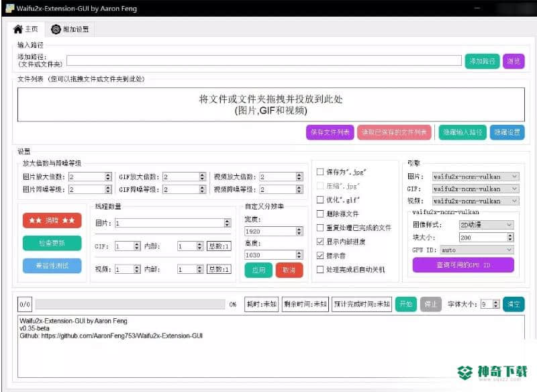
Task: Click the purple 浏览 button
Action: [x=514, y=61]
